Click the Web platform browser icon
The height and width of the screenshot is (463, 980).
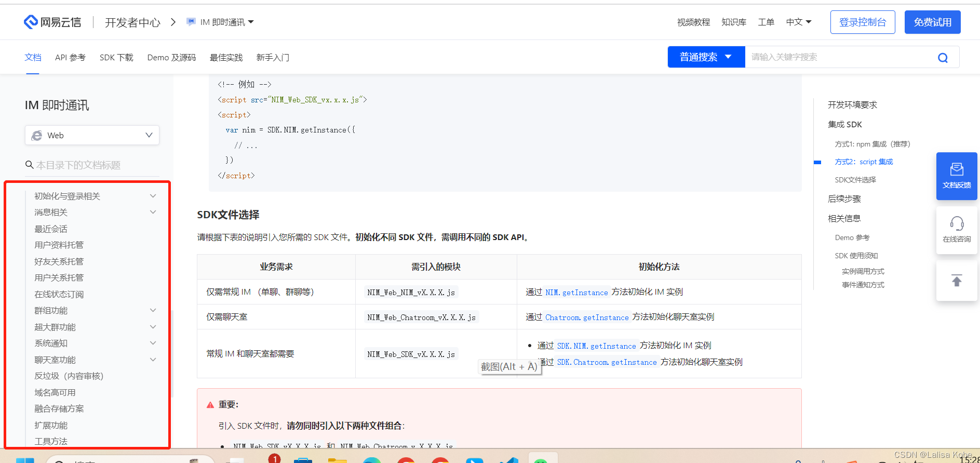[x=37, y=136]
